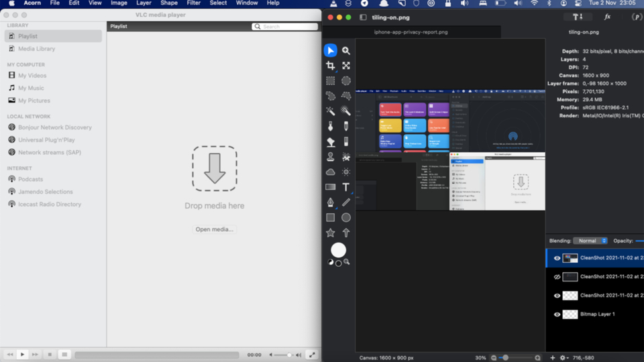Hide the CleanShot layer with transparent thumbnail
Viewport: 644px width, 362px height.
[557, 296]
